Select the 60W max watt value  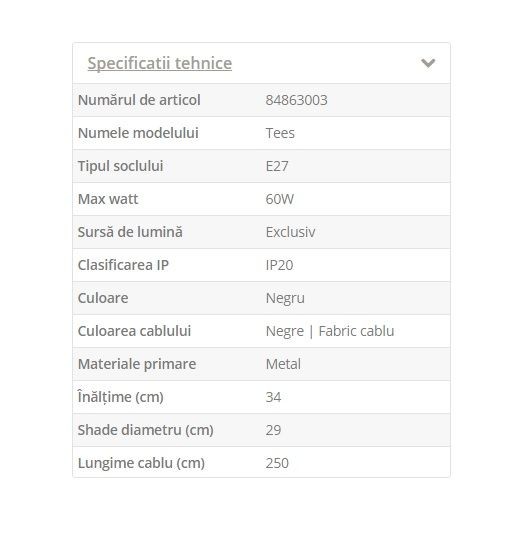[280, 199]
